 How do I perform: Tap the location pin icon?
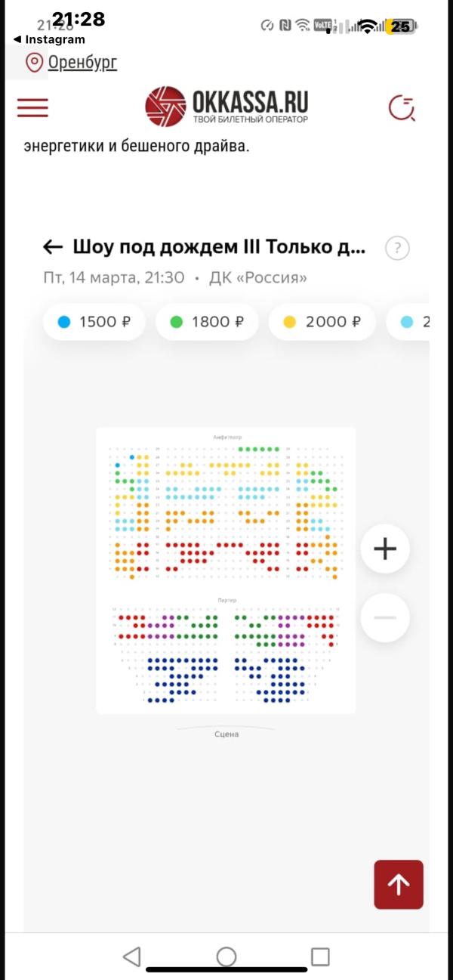[x=34, y=63]
